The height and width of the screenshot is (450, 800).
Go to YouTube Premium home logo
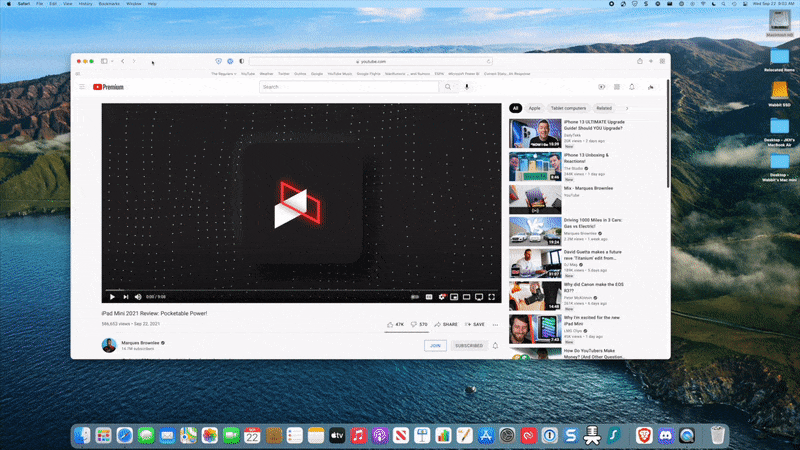[108, 87]
